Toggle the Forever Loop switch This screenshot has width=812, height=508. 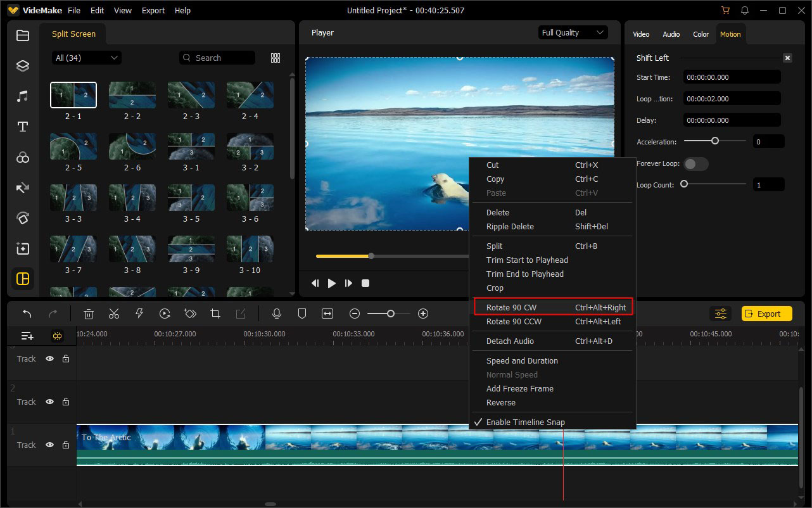coord(696,164)
